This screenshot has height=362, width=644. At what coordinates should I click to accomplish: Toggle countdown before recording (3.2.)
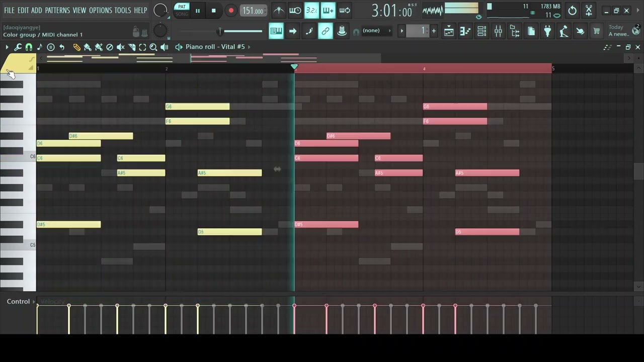click(x=311, y=10)
